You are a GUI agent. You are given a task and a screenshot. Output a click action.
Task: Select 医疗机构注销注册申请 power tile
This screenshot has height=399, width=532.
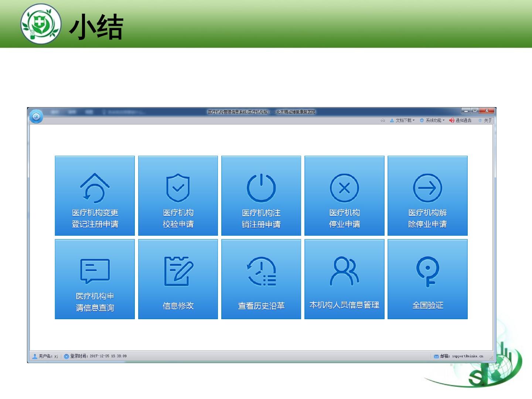click(261, 196)
